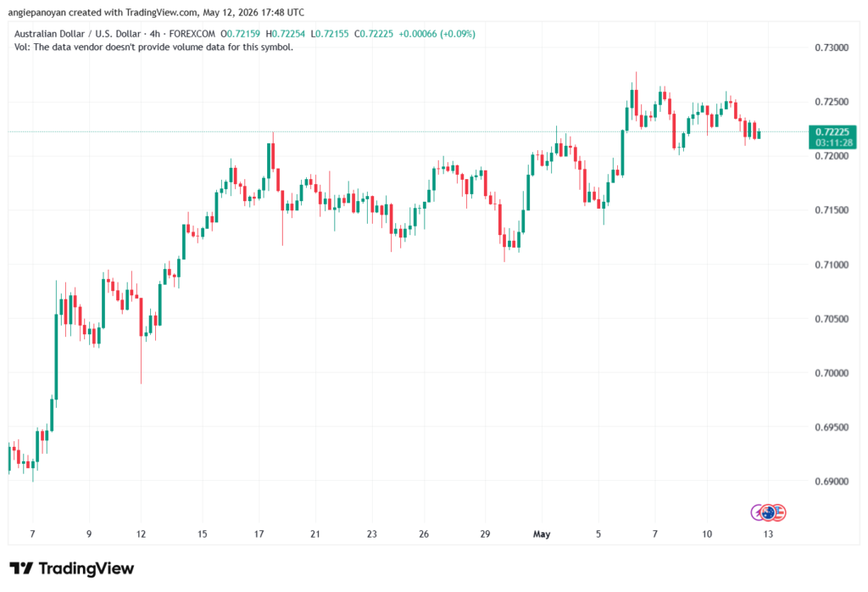
Task: Click the 0.71500 price axis label
Action: tap(832, 210)
